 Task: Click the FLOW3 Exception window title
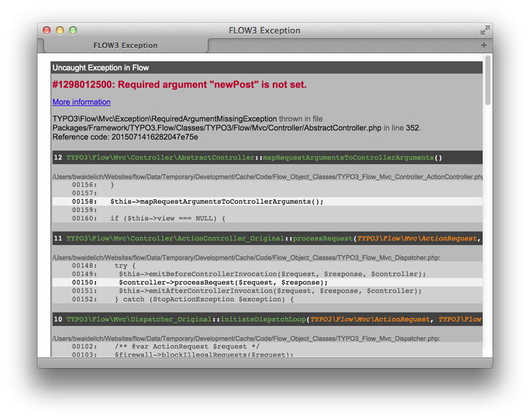point(264,30)
